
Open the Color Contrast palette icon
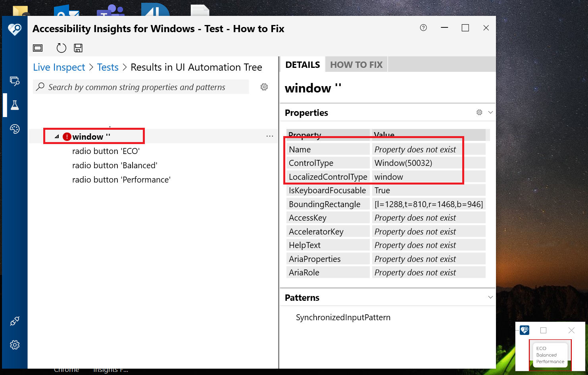pyautogui.click(x=15, y=129)
